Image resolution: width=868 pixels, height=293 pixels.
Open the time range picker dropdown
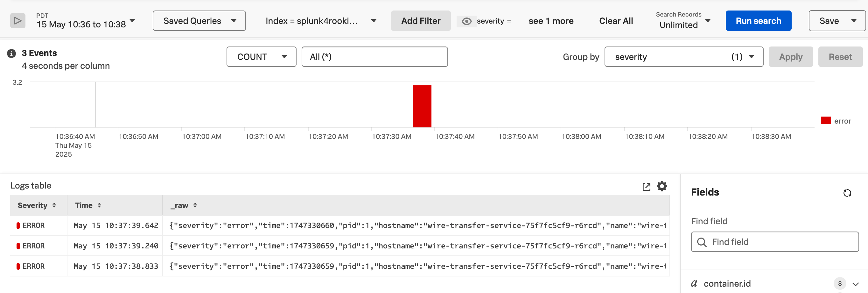[x=132, y=21]
